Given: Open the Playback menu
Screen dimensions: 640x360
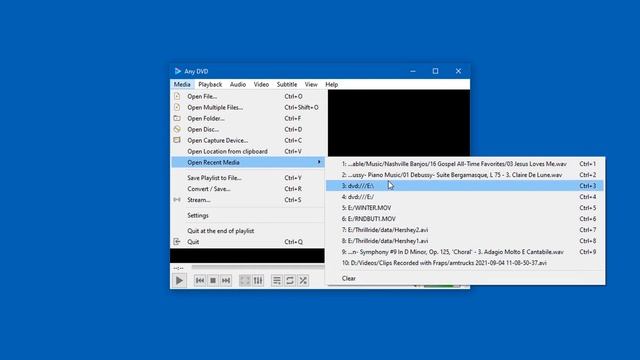Looking at the screenshot, I should pyautogui.click(x=210, y=84).
